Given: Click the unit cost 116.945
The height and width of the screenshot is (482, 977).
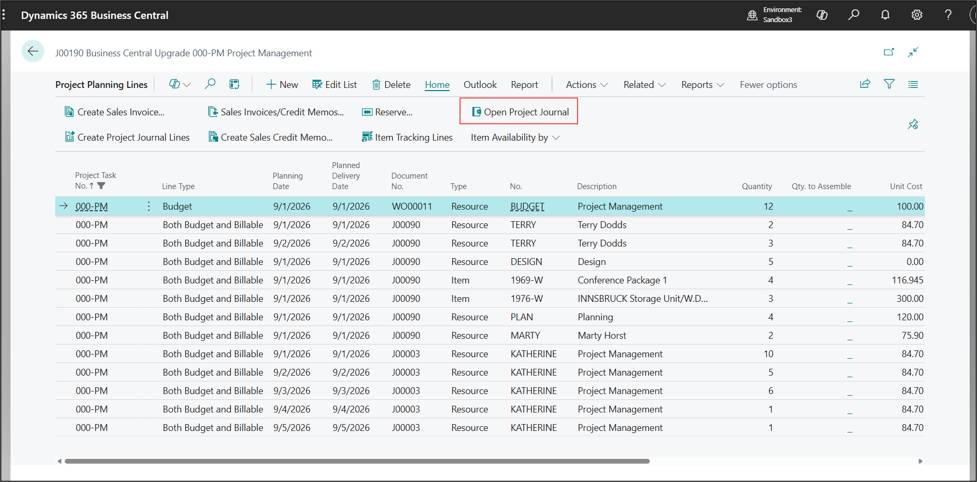Looking at the screenshot, I should tap(908, 280).
